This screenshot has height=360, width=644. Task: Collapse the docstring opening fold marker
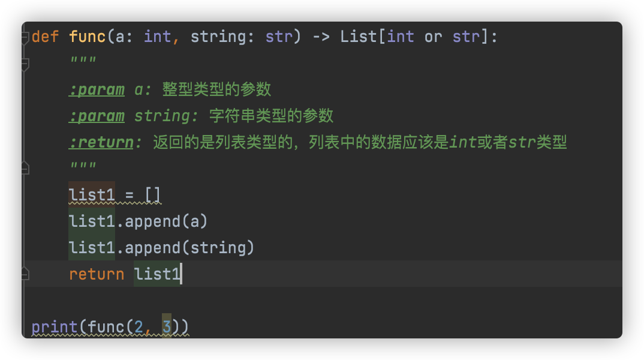click(x=25, y=64)
